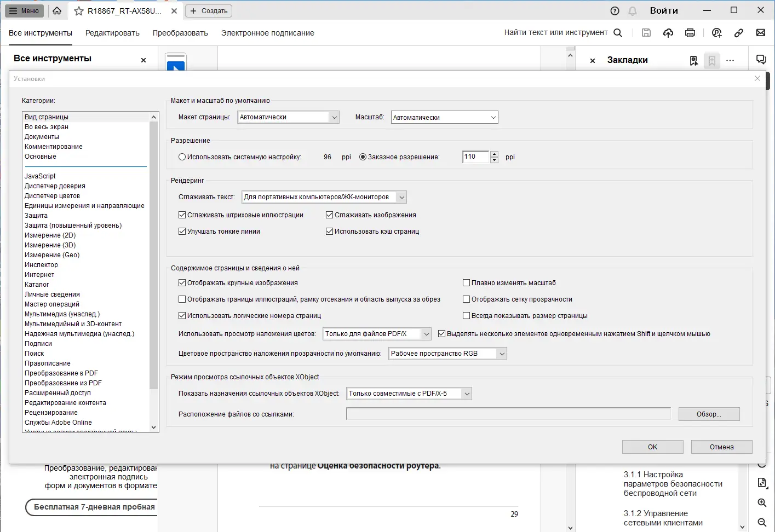Open the Меню hamburger menu
Viewport: 775px width, 532px height.
pos(25,11)
